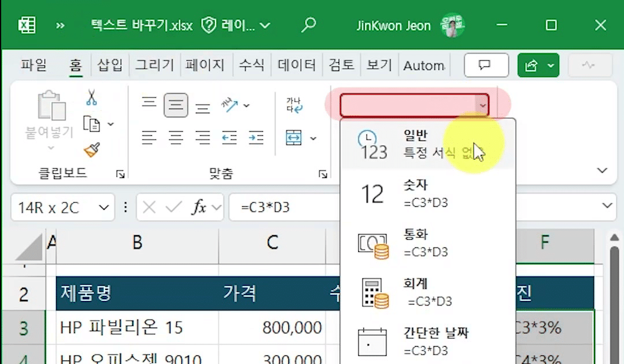Cancel formula entry X icon
Image resolution: width=624 pixels, height=364 pixels.
[149, 207]
